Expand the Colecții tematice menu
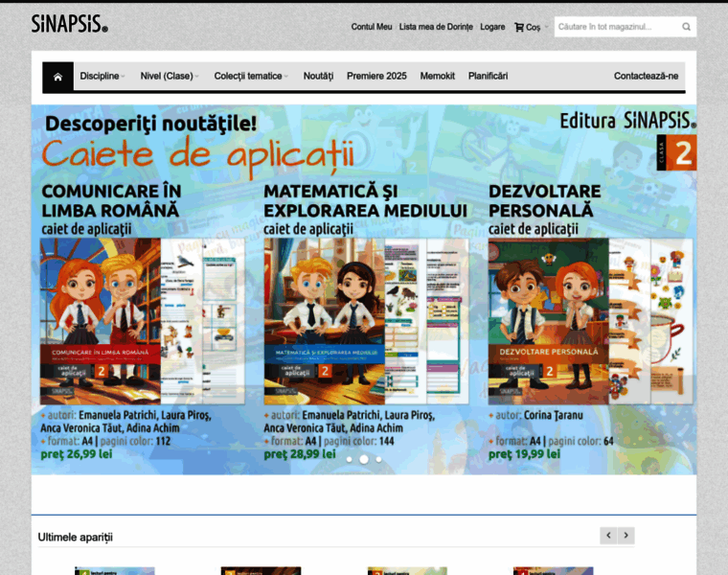 (251, 76)
